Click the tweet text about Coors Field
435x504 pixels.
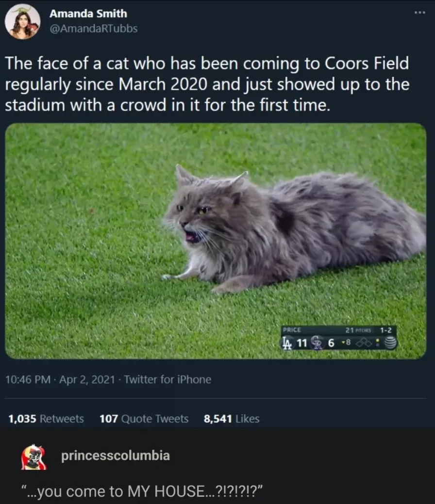coord(207,84)
